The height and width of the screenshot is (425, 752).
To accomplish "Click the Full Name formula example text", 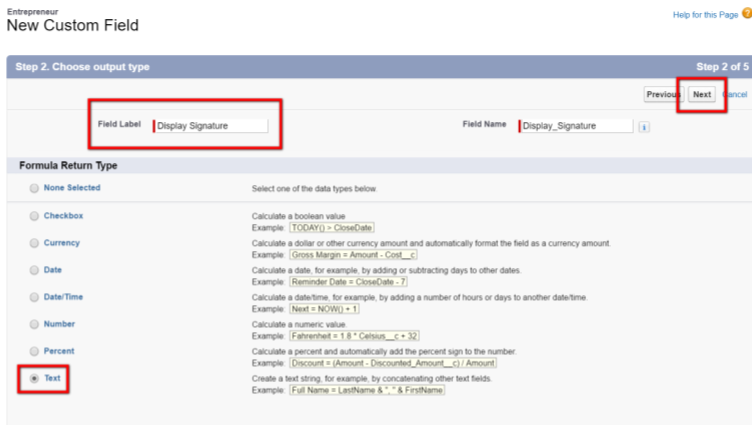I will pyautogui.click(x=367, y=390).
